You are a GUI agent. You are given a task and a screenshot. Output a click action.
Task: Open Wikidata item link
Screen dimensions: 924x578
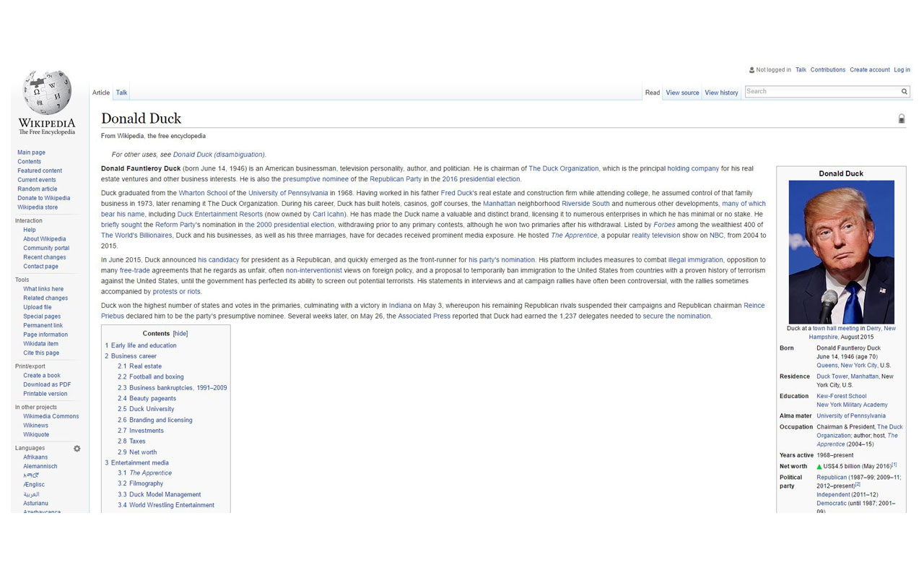40,344
